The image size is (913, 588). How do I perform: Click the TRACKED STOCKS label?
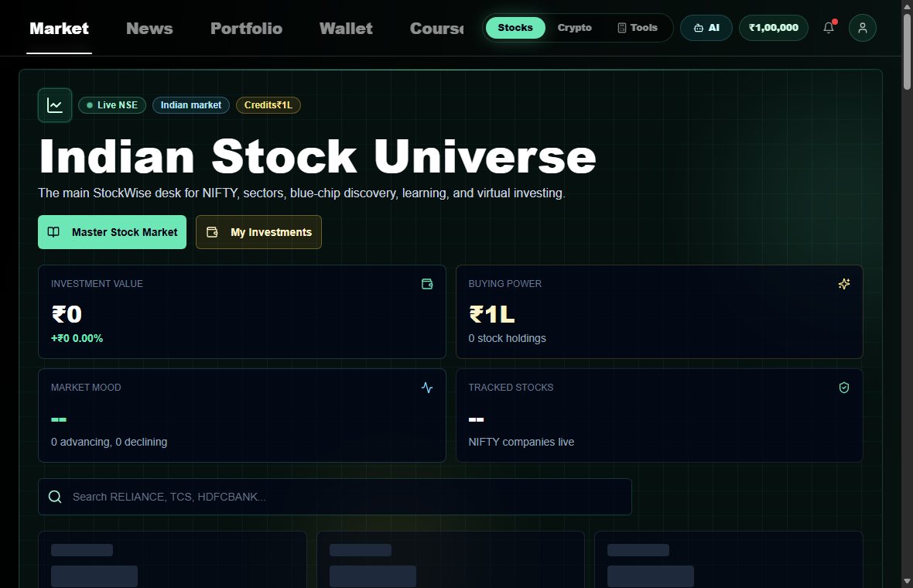point(511,388)
